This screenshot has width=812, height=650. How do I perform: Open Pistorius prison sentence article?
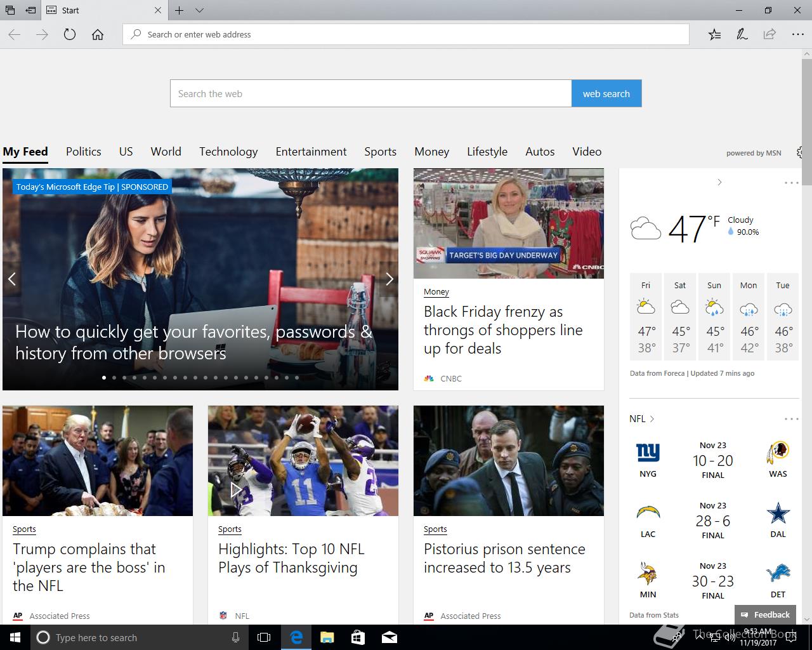point(504,559)
